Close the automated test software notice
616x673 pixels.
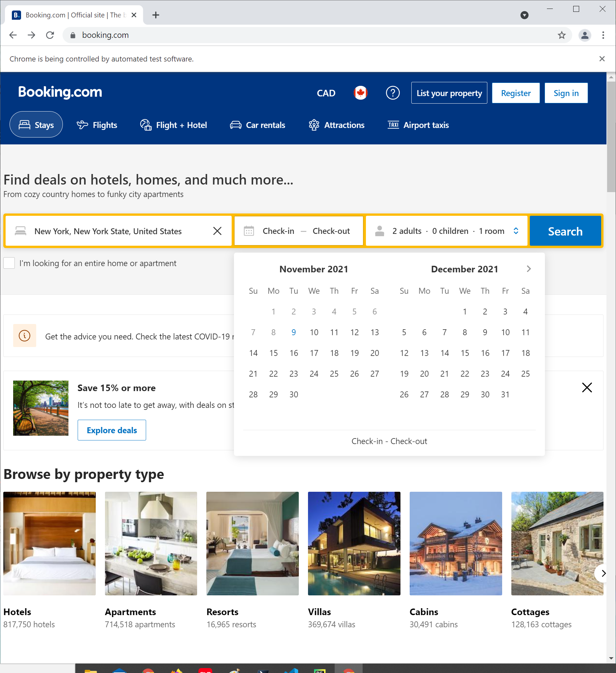click(602, 59)
